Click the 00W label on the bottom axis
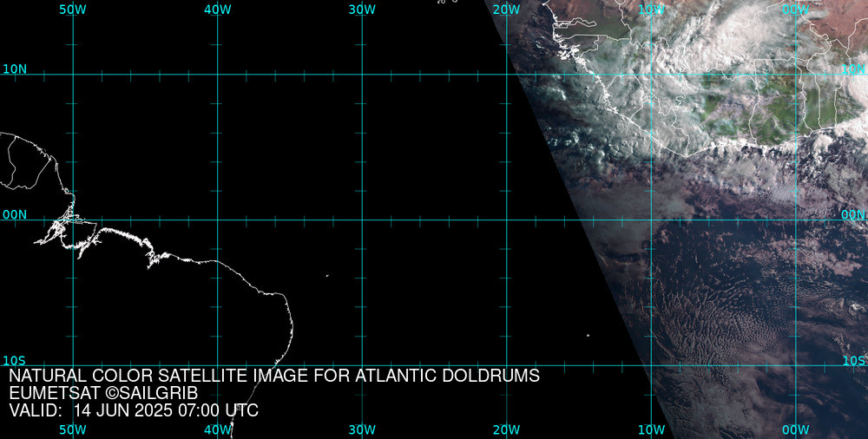The width and height of the screenshot is (868, 439). pos(796,430)
